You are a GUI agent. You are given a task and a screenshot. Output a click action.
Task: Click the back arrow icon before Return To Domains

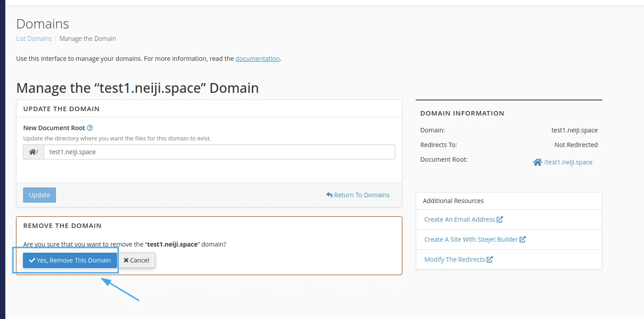(329, 195)
